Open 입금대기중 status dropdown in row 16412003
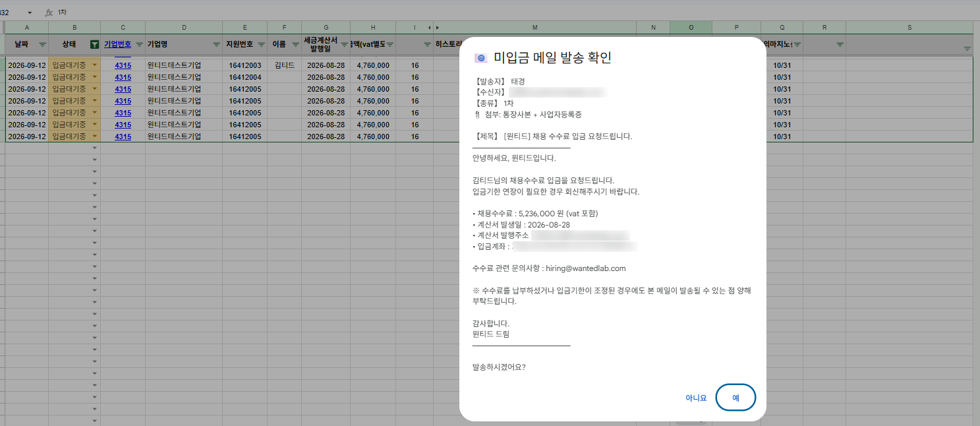Viewport: 980px width, 426px height. pyautogui.click(x=95, y=65)
